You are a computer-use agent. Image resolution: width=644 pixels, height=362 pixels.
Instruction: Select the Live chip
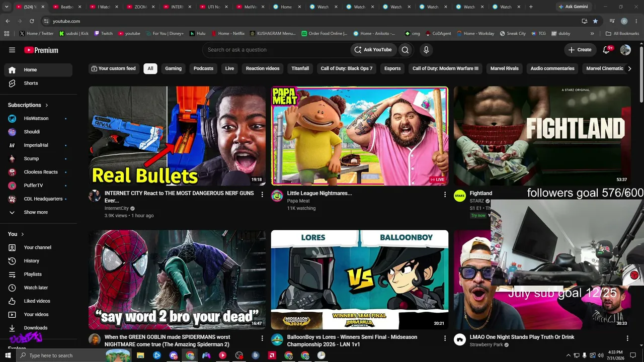pyautogui.click(x=230, y=68)
